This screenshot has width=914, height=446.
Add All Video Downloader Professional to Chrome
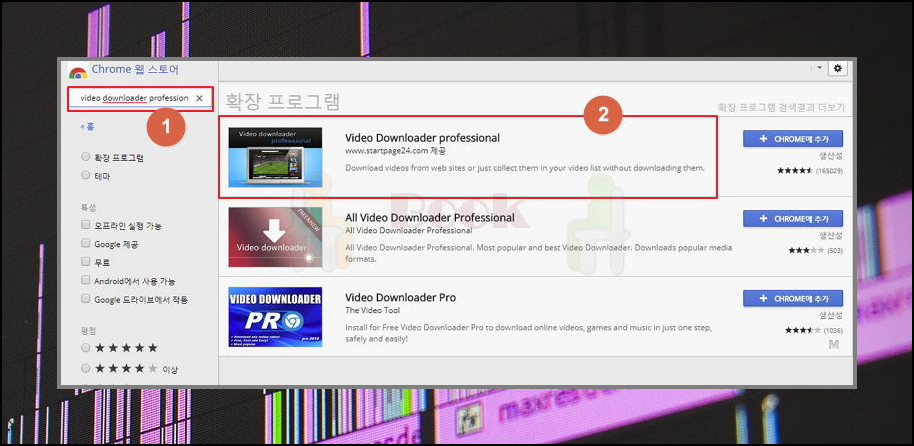click(793, 219)
